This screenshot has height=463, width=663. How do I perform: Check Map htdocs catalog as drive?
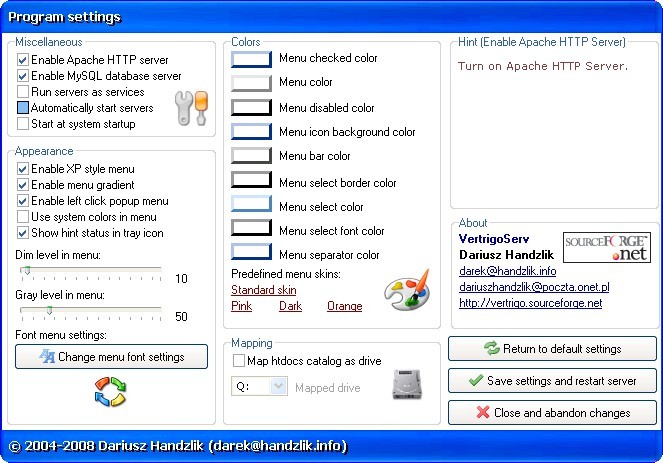point(239,361)
